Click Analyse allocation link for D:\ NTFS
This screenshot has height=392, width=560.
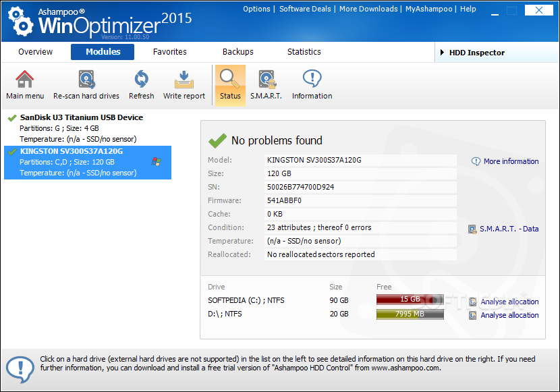pyautogui.click(x=509, y=315)
